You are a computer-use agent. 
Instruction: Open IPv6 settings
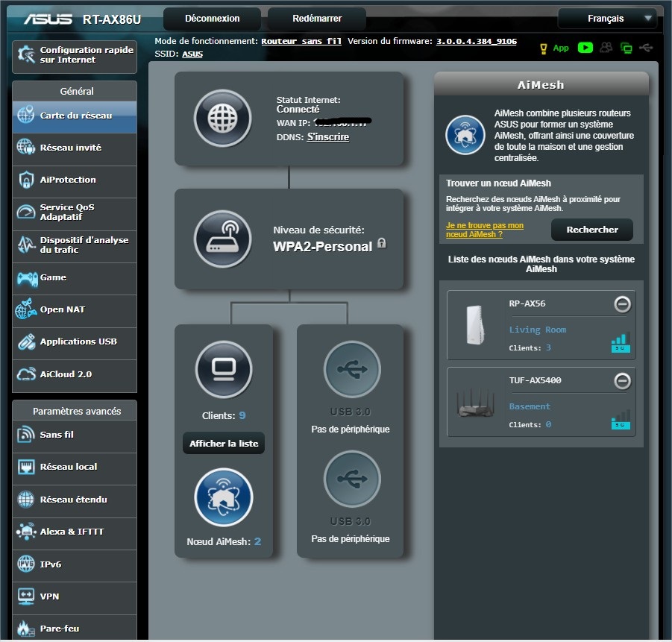75,565
